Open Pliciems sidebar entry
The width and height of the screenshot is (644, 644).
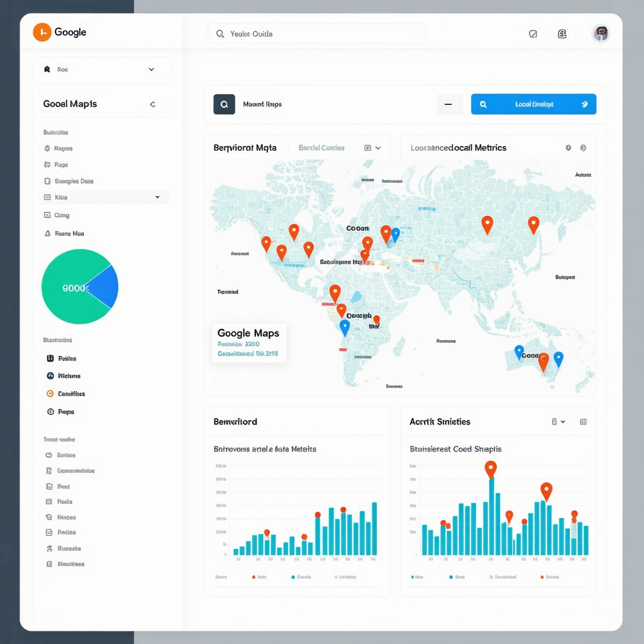pyautogui.click(x=69, y=376)
